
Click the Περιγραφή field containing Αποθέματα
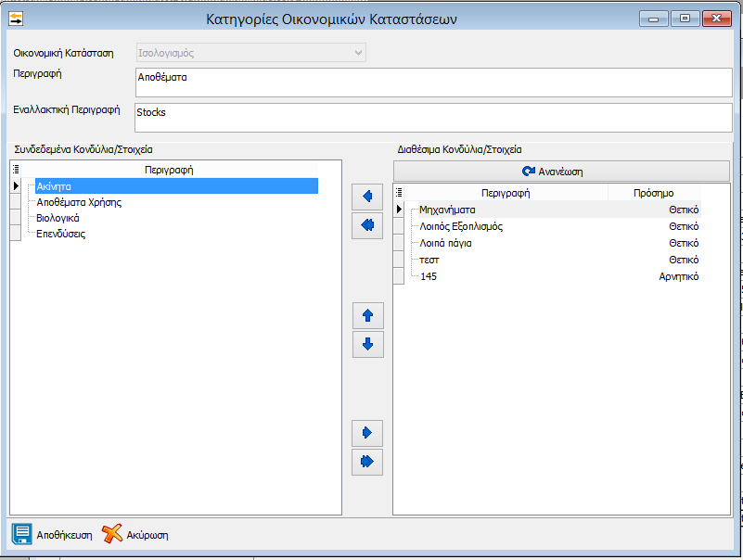(x=433, y=83)
